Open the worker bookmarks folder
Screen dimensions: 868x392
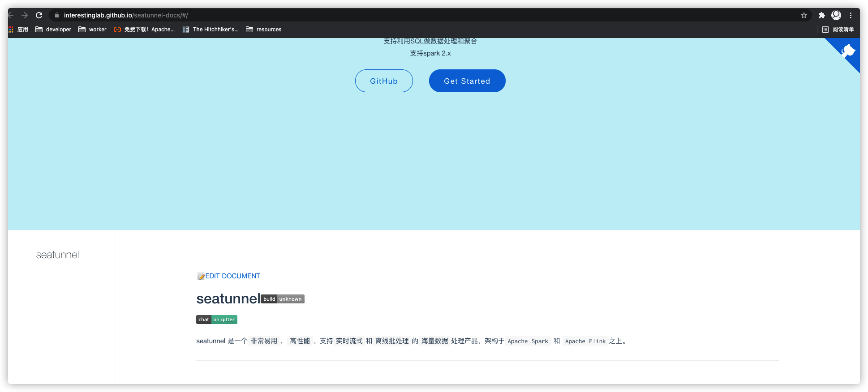[92, 30]
